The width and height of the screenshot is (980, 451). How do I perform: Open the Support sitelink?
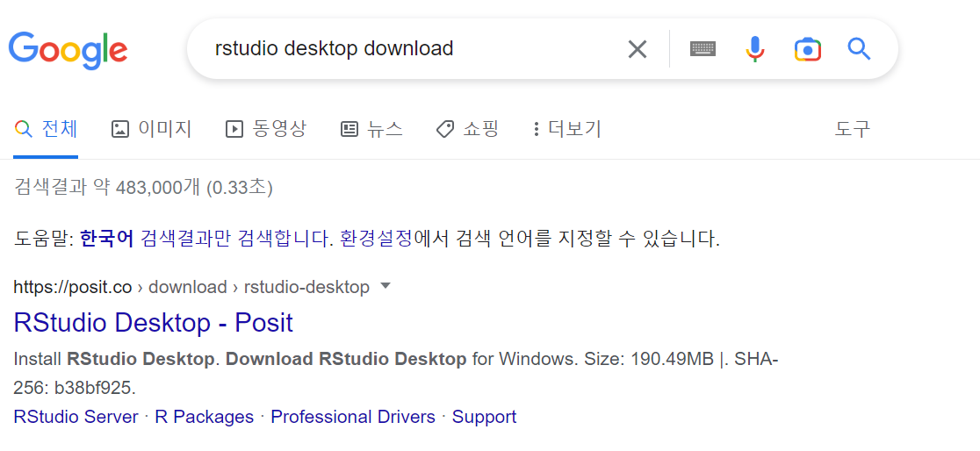[485, 417]
